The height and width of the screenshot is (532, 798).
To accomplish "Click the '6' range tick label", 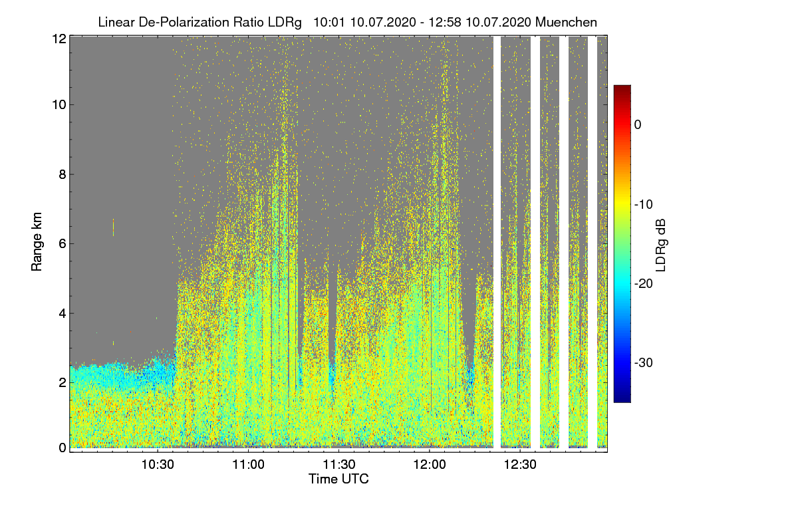I will (x=62, y=243).
